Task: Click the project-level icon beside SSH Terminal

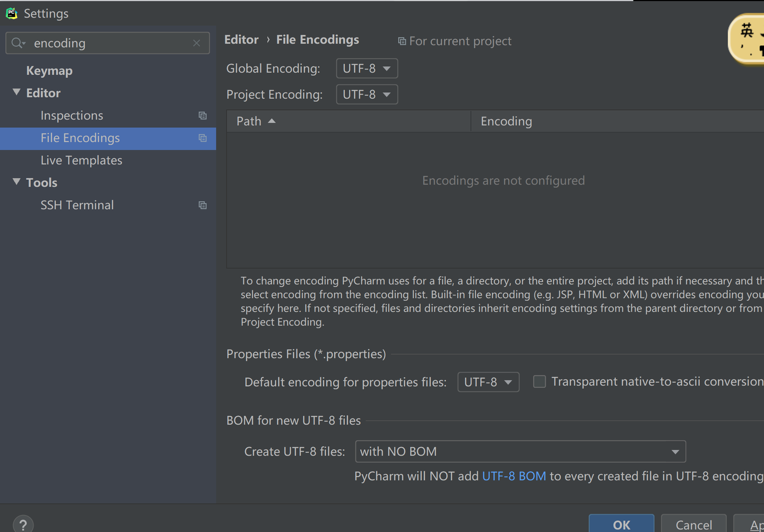Action: point(203,205)
